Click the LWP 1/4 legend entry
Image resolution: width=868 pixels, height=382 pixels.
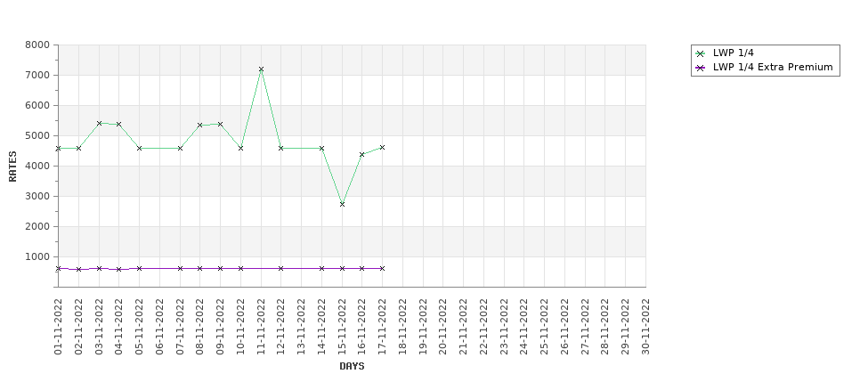pyautogui.click(x=725, y=53)
